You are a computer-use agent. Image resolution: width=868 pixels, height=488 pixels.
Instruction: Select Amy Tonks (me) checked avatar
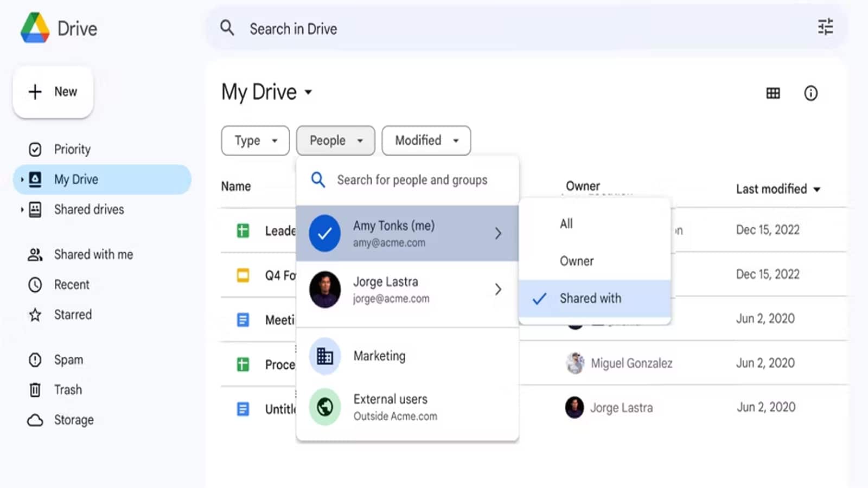pyautogui.click(x=324, y=233)
